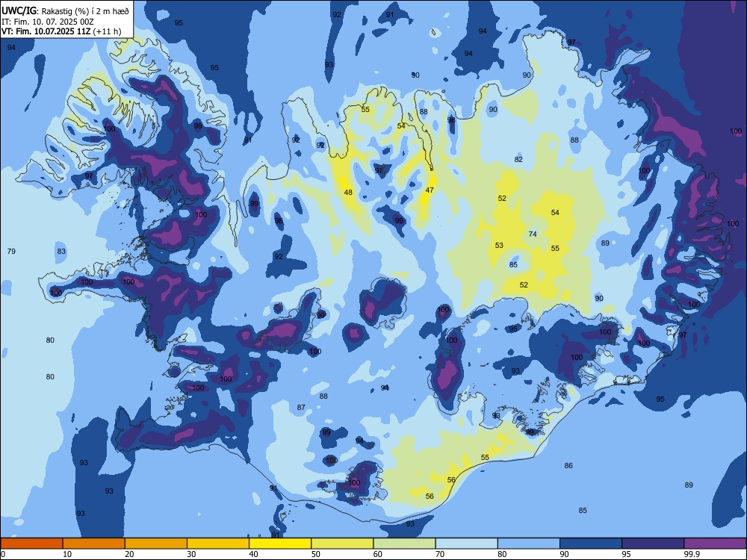Click the legend label '60'
747x560 pixels.
pyautogui.click(x=378, y=554)
